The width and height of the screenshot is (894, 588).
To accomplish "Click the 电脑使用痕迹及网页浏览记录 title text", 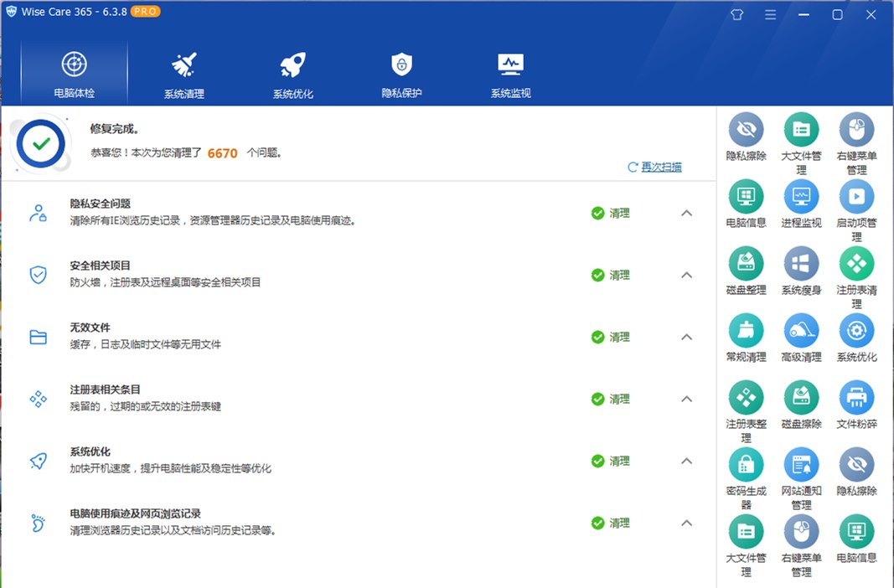I will (135, 513).
